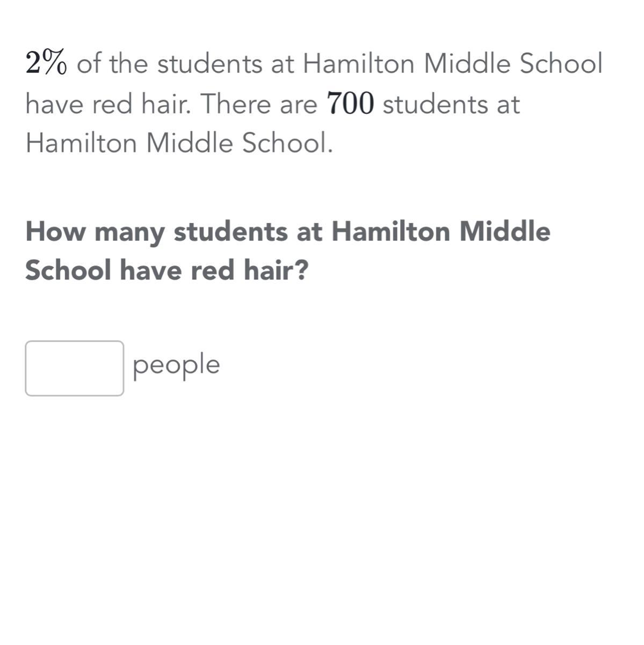Screen dimensions: 644x645
Task: Select the bold word 'How' in the question
Action: [55, 232]
